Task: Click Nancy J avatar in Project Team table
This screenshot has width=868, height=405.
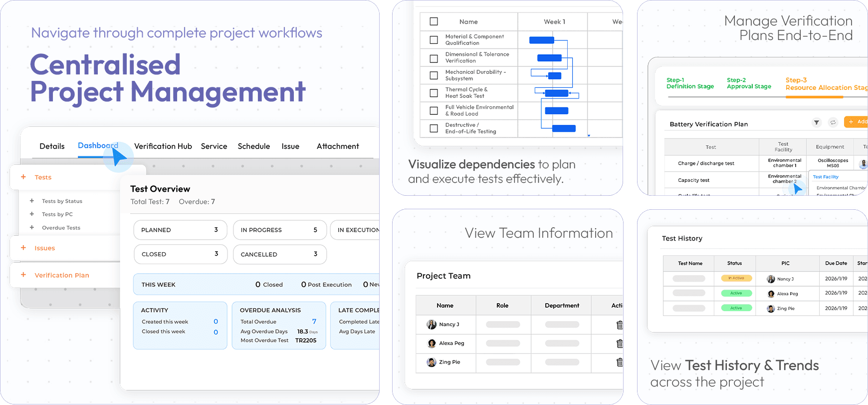Action: [432, 325]
